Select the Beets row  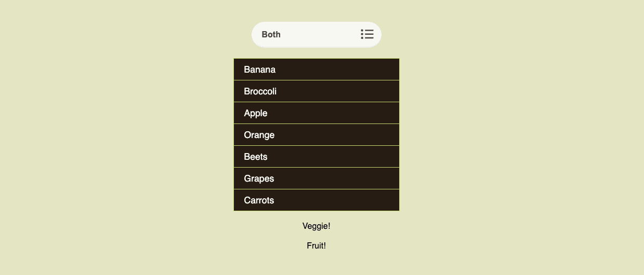click(316, 157)
